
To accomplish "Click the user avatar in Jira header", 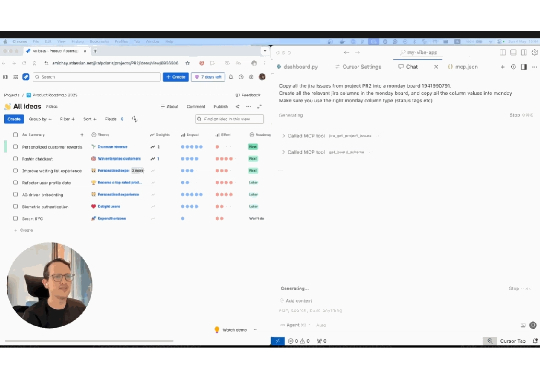I will coord(262,77).
